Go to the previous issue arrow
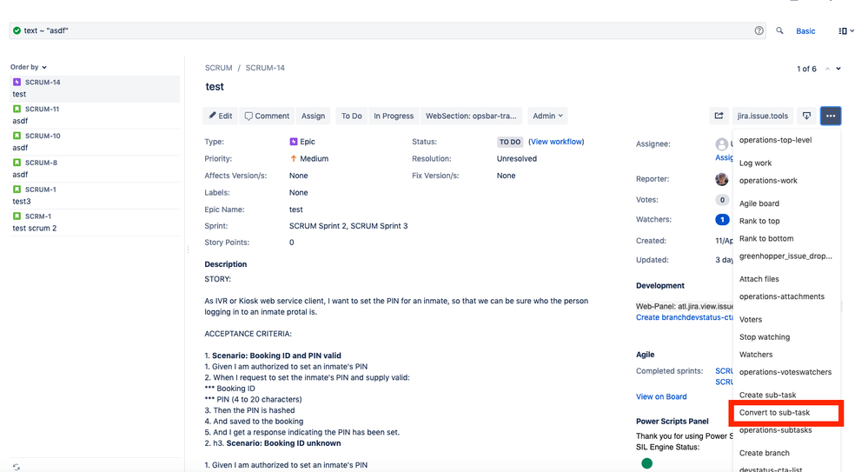Screen dimensions: 868x472 click(x=827, y=69)
